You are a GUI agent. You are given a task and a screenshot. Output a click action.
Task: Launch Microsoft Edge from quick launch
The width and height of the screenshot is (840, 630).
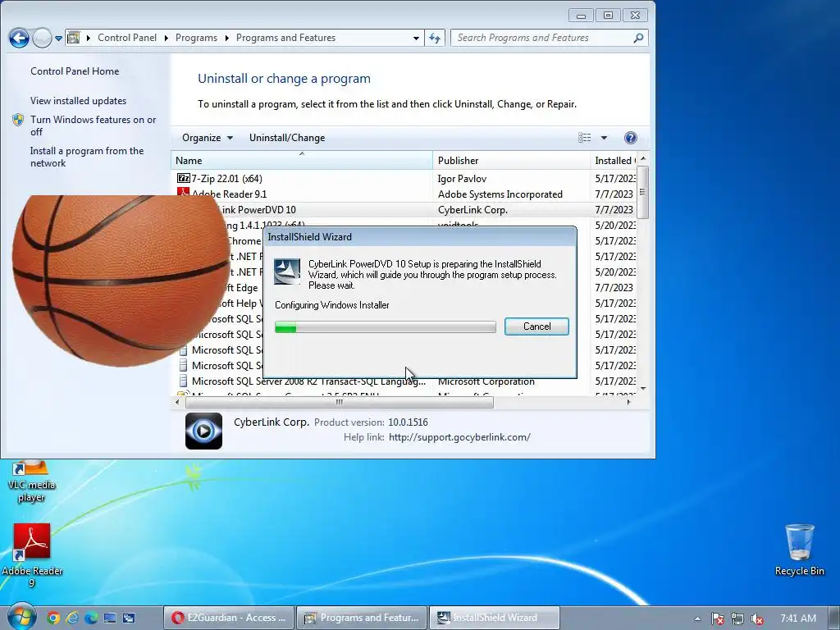(x=91, y=619)
